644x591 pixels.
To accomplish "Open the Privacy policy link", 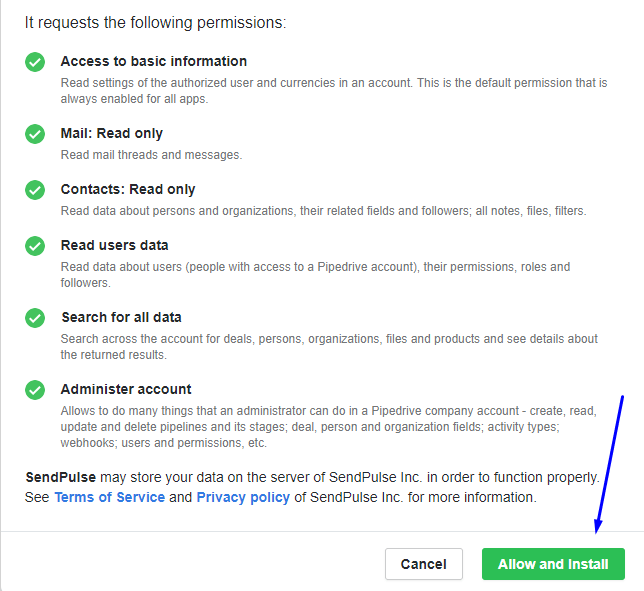I will click(243, 497).
